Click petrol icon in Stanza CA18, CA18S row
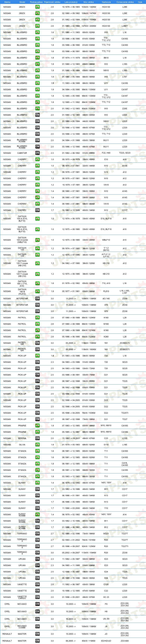Viewport: 146px width, 644px height. click(x=37, y=464)
